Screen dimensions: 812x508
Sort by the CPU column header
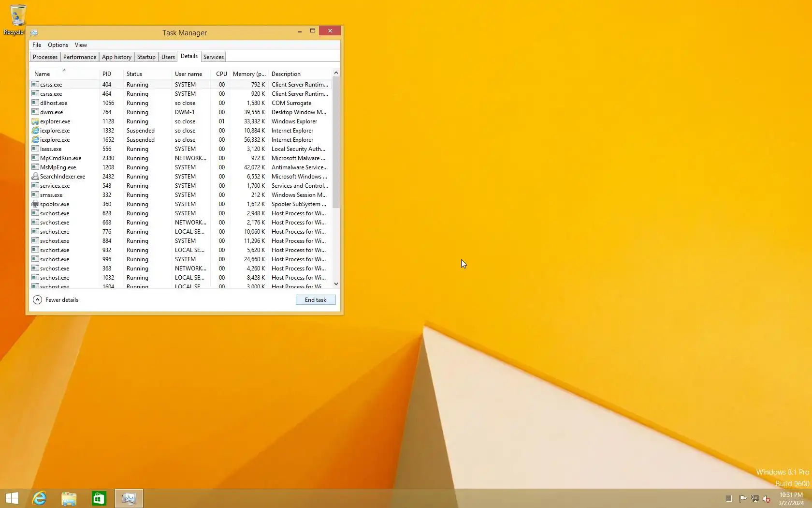(x=220, y=74)
